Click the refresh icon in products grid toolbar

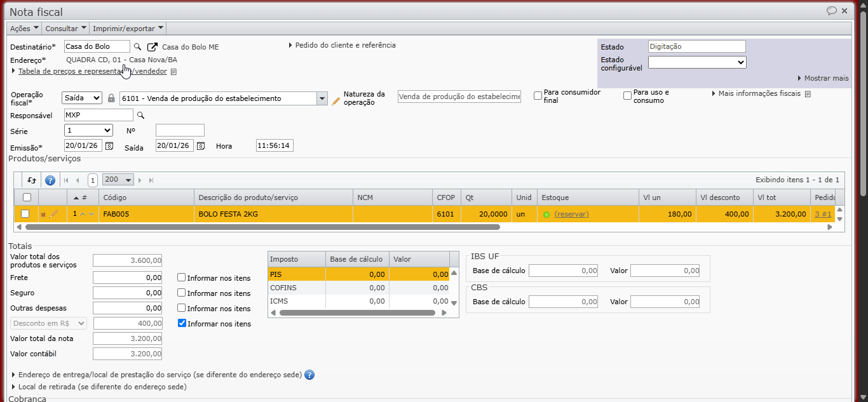point(32,180)
